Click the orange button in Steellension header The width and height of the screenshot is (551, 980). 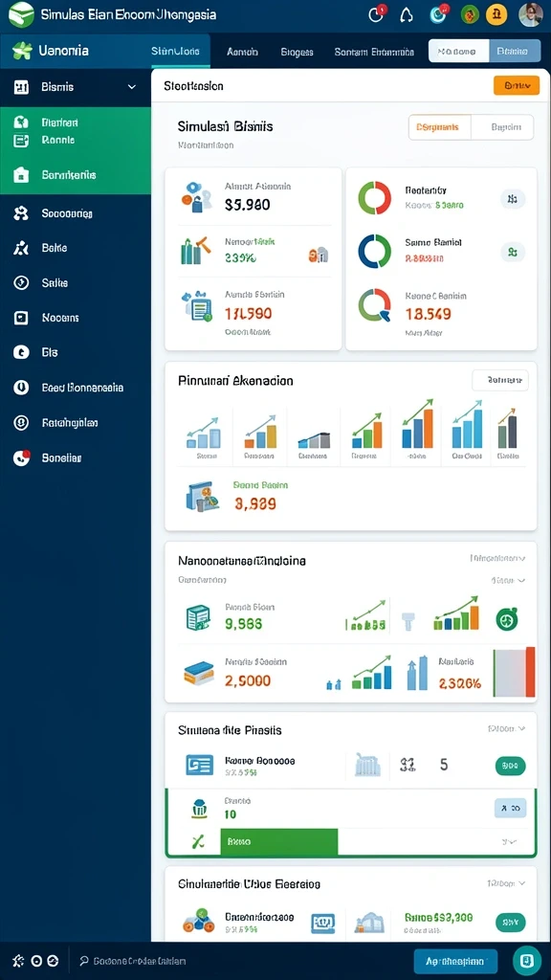(x=516, y=85)
